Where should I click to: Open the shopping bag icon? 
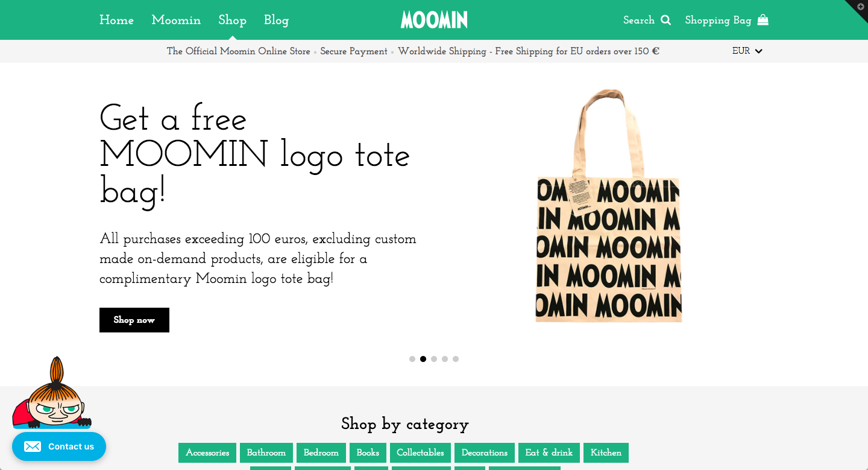[x=763, y=20]
